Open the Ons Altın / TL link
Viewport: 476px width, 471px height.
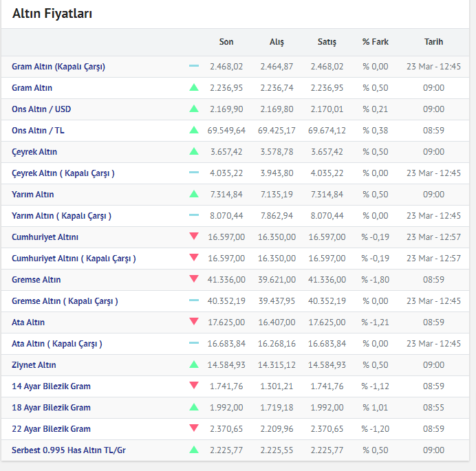click(38, 131)
